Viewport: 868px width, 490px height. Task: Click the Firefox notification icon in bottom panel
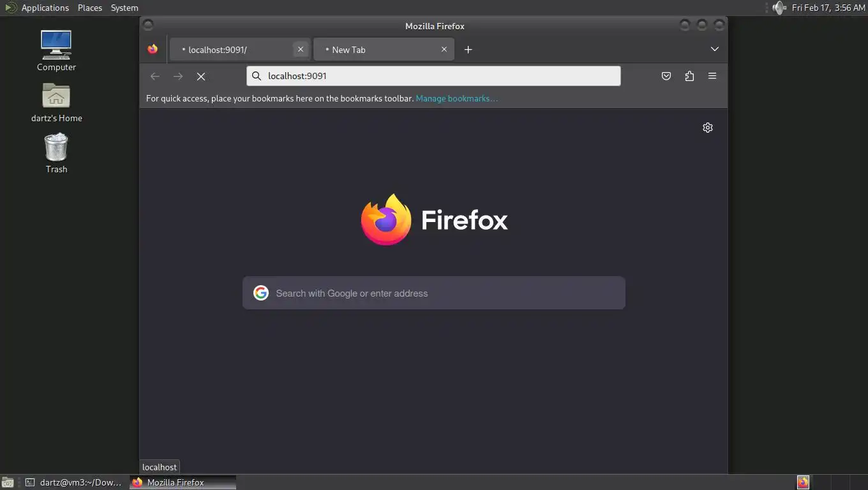click(x=803, y=482)
